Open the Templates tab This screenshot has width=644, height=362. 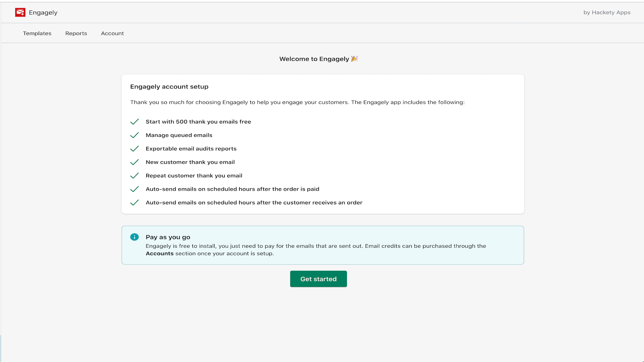(x=37, y=33)
